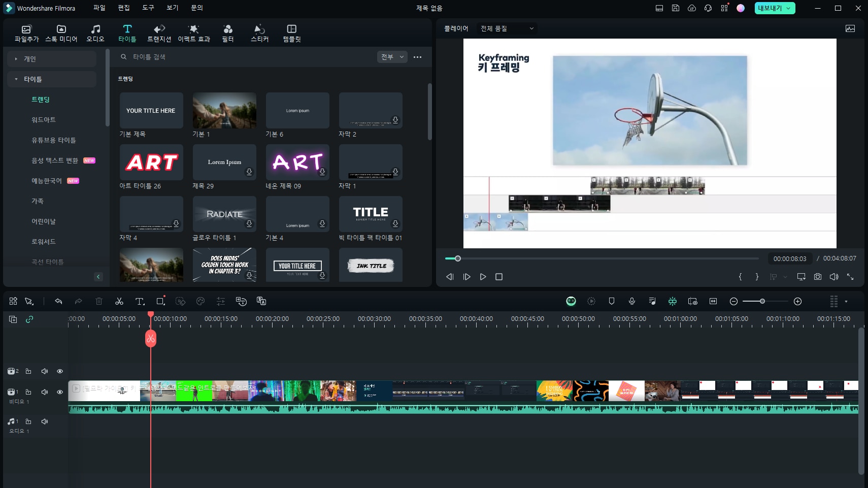Mute the 오디오 1 track speaker
Image resolution: width=868 pixels, height=488 pixels.
pos(45,421)
